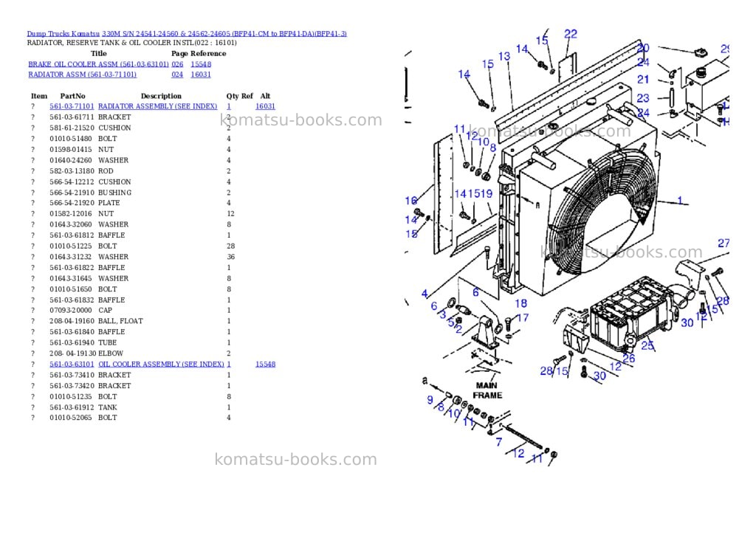Select part number 581-61-21520 CUSHION
Viewport: 756px width, 535px height.
tap(72, 128)
